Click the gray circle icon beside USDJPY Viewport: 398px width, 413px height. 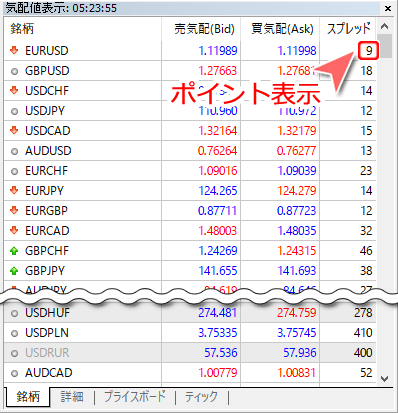(x=14, y=111)
